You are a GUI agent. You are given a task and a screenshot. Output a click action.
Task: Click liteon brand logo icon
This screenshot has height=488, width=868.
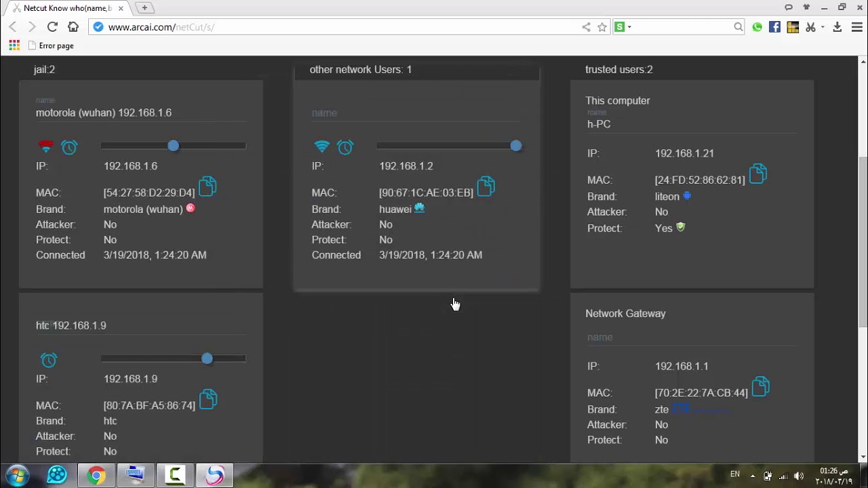click(687, 196)
